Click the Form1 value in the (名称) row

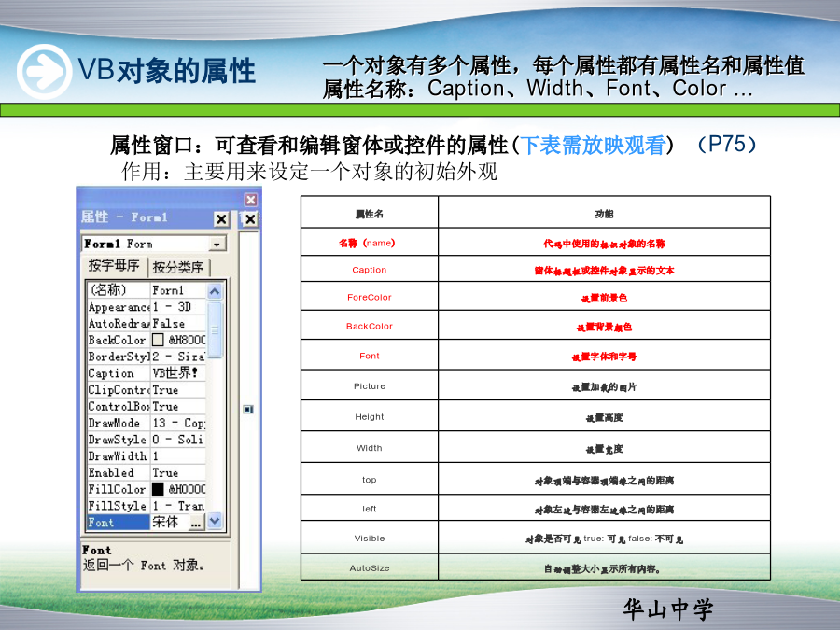pyautogui.click(x=178, y=290)
